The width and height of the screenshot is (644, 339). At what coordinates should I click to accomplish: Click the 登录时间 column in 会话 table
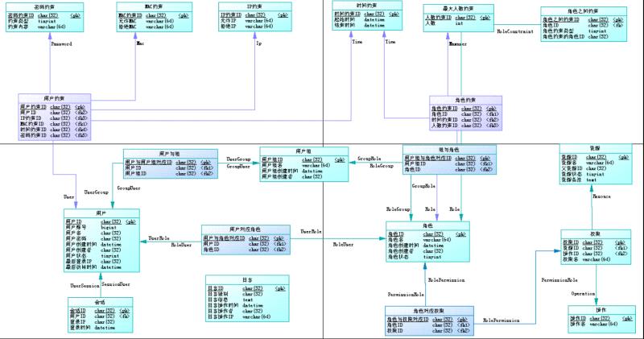point(100,328)
